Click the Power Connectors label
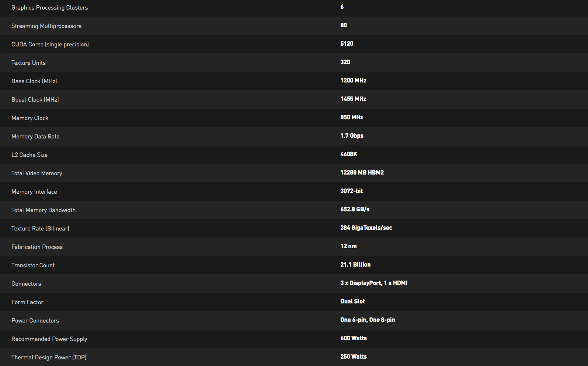The width and height of the screenshot is (588, 366). pyautogui.click(x=35, y=321)
